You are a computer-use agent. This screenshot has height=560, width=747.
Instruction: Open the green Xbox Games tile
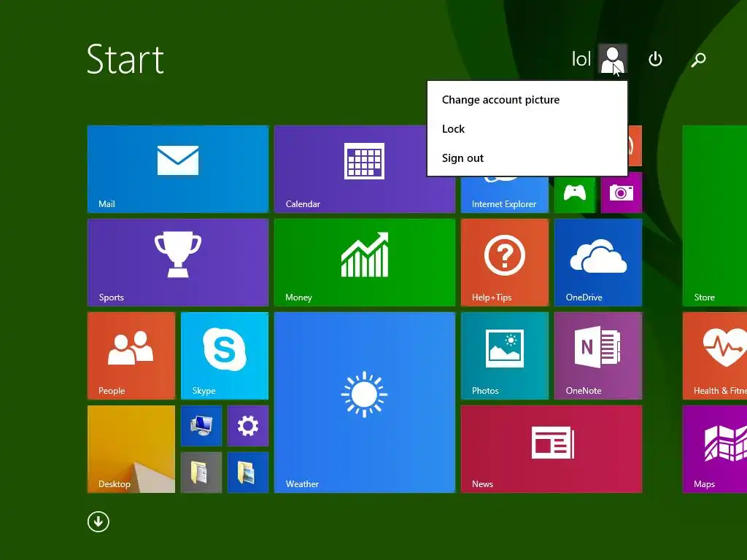pyautogui.click(x=575, y=194)
